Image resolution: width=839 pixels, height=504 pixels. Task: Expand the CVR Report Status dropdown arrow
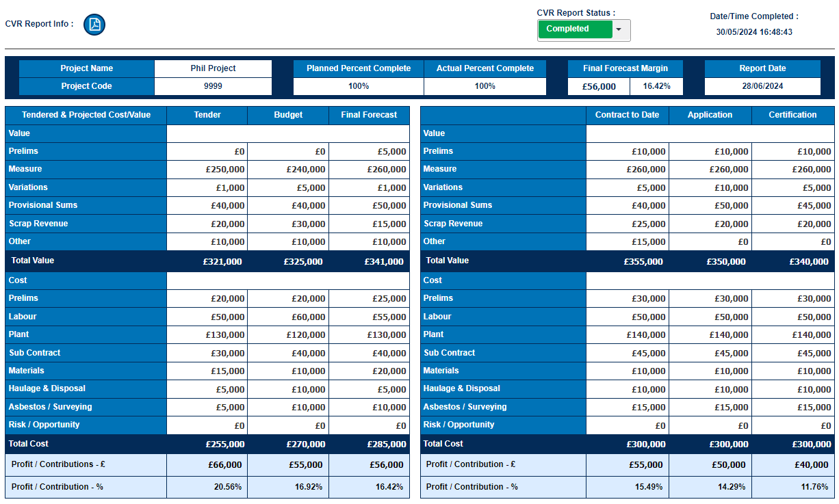point(619,29)
